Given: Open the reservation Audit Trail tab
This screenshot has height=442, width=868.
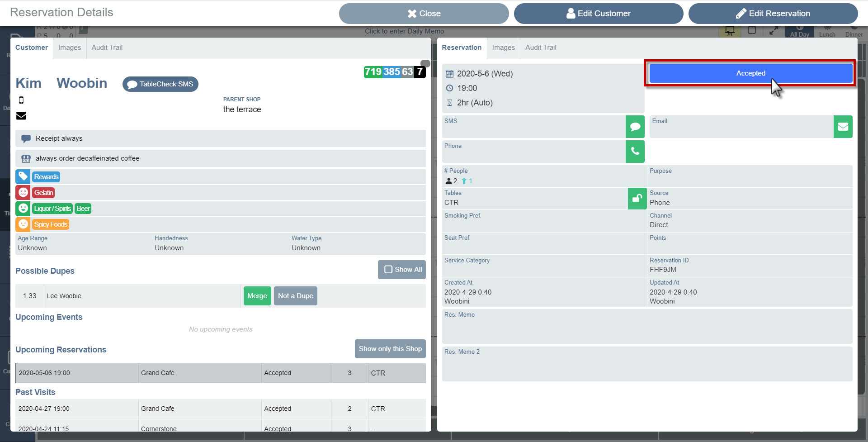Looking at the screenshot, I should (x=541, y=48).
